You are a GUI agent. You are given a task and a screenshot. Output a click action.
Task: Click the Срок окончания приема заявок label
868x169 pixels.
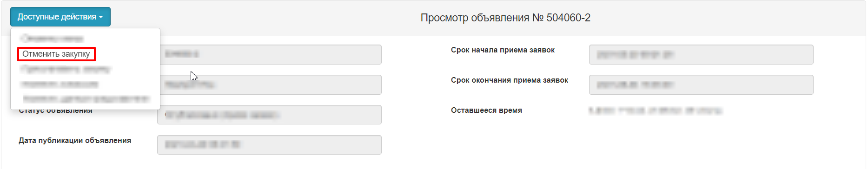click(510, 80)
